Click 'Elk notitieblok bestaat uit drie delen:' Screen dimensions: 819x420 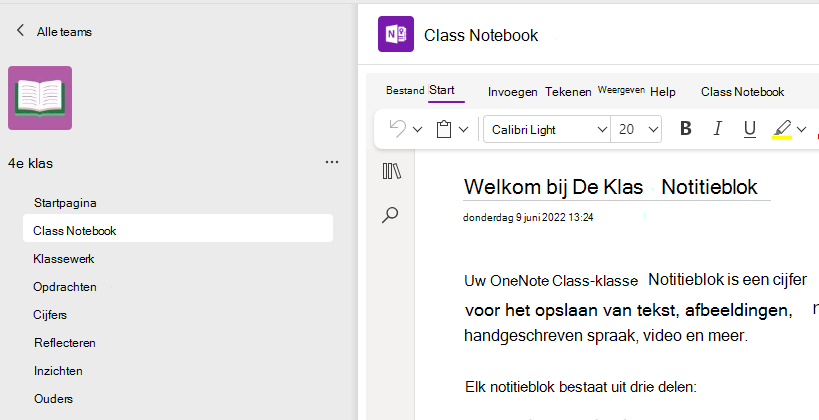pyautogui.click(x=581, y=387)
